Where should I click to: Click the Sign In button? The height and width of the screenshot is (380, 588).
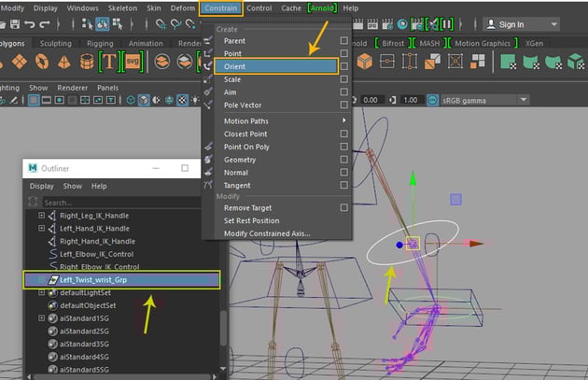tap(510, 24)
